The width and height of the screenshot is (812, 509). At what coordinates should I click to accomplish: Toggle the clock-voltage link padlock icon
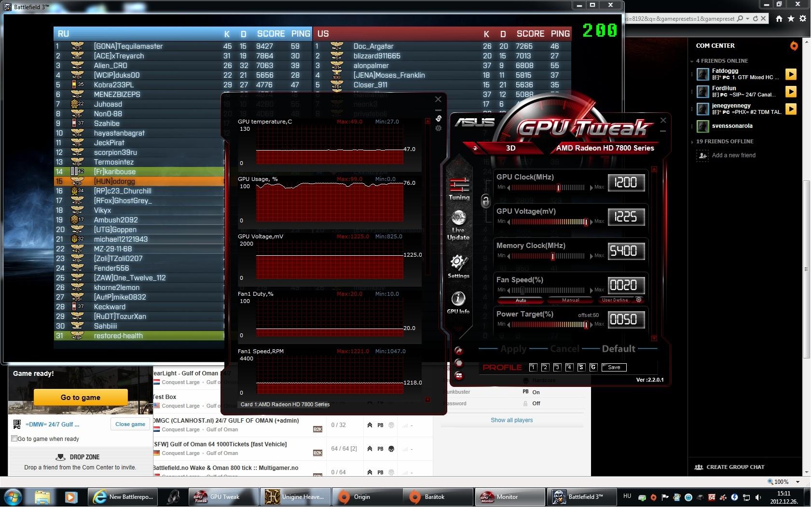[x=485, y=201]
